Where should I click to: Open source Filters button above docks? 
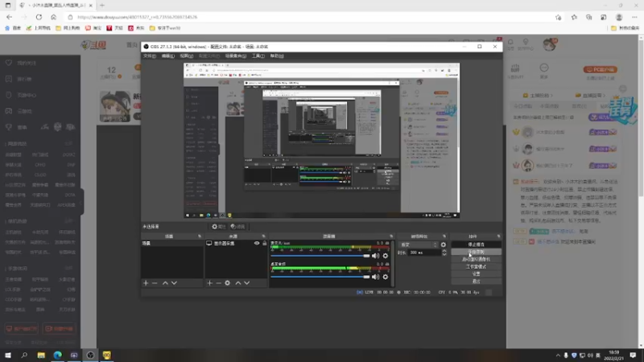click(237, 227)
